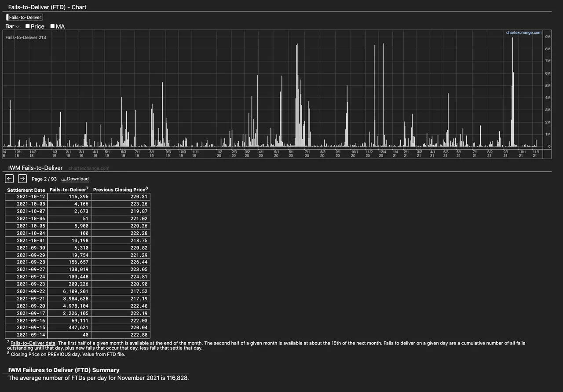
Task: Select the 2021-09-30 settlement date cell
Action: pyautogui.click(x=26, y=248)
